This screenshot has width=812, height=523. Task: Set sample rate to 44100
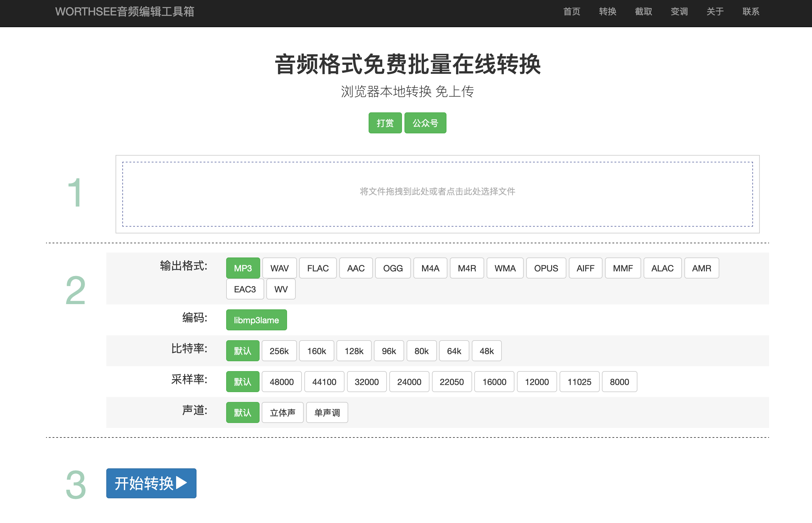(324, 382)
